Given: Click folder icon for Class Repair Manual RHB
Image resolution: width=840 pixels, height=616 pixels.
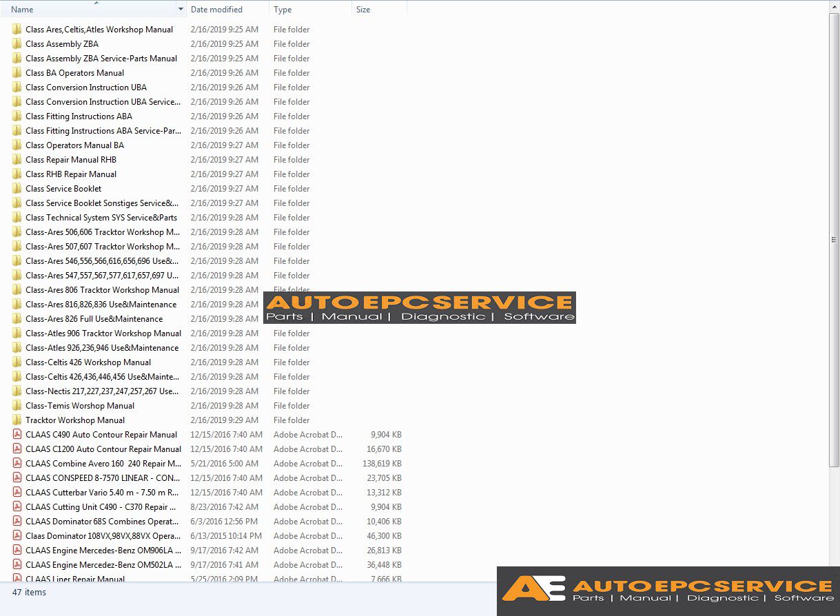Looking at the screenshot, I should 17,160.
